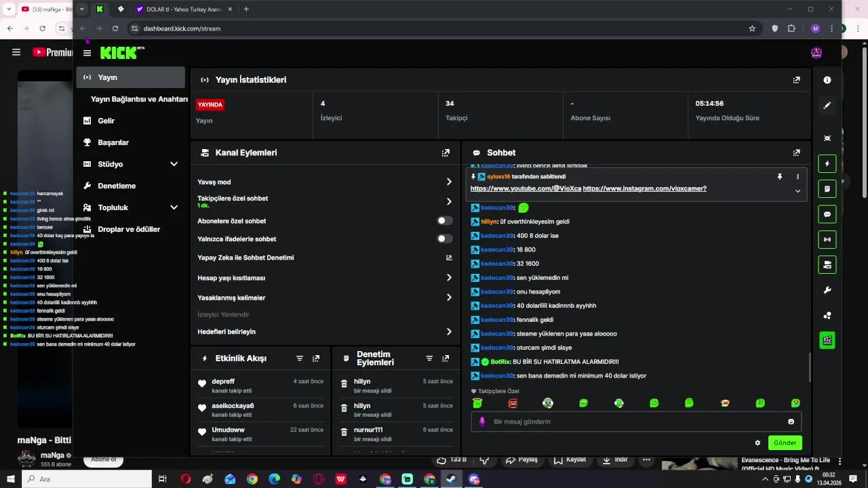This screenshot has width=868, height=488.
Task: Unpin the pinned chat message
Action: click(x=780, y=177)
